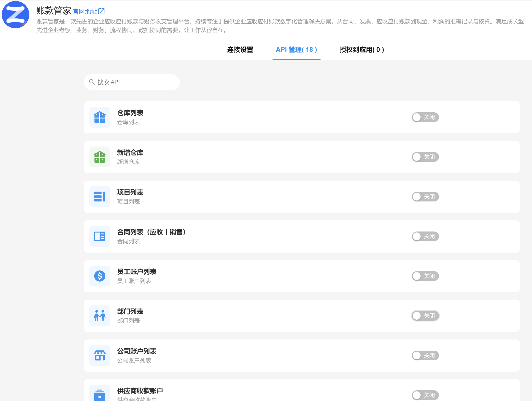This screenshot has height=401, width=532.
Task: Open 合同列表（应收丨销售） title
Action: click(152, 232)
